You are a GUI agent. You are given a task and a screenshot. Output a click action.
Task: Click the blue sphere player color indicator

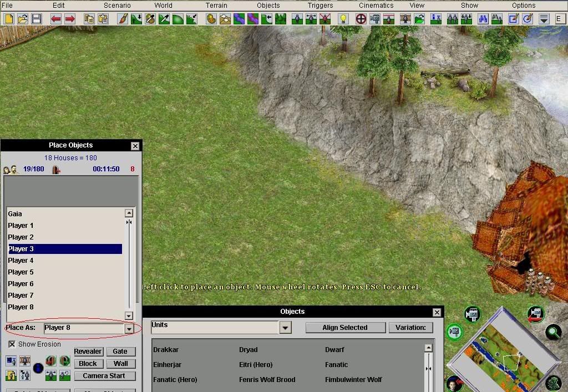point(38,368)
